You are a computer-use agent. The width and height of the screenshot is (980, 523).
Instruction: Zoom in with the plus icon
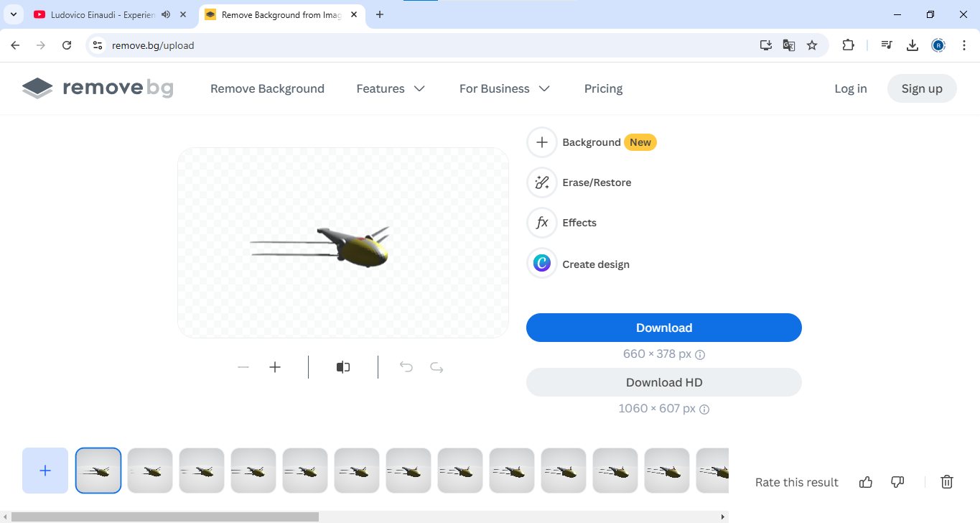click(x=275, y=367)
